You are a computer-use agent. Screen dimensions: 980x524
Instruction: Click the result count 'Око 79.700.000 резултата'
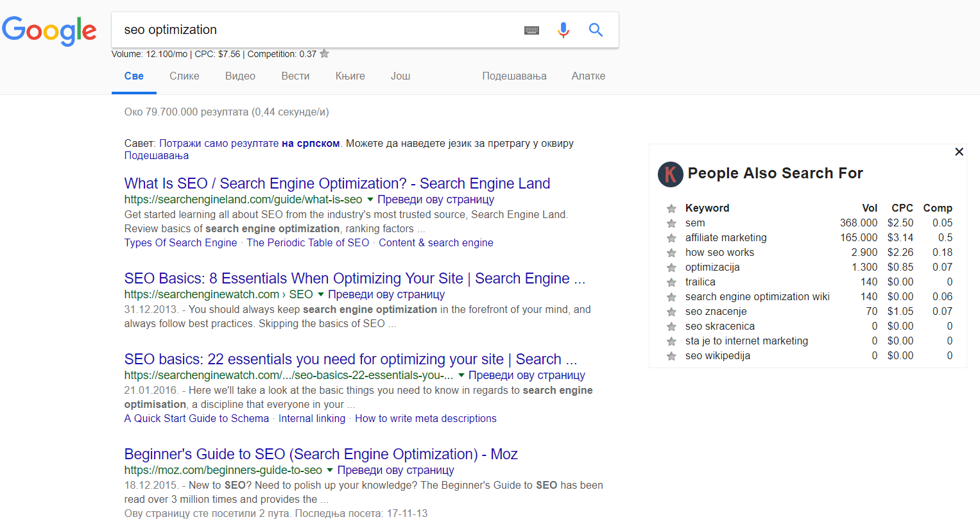coord(187,112)
